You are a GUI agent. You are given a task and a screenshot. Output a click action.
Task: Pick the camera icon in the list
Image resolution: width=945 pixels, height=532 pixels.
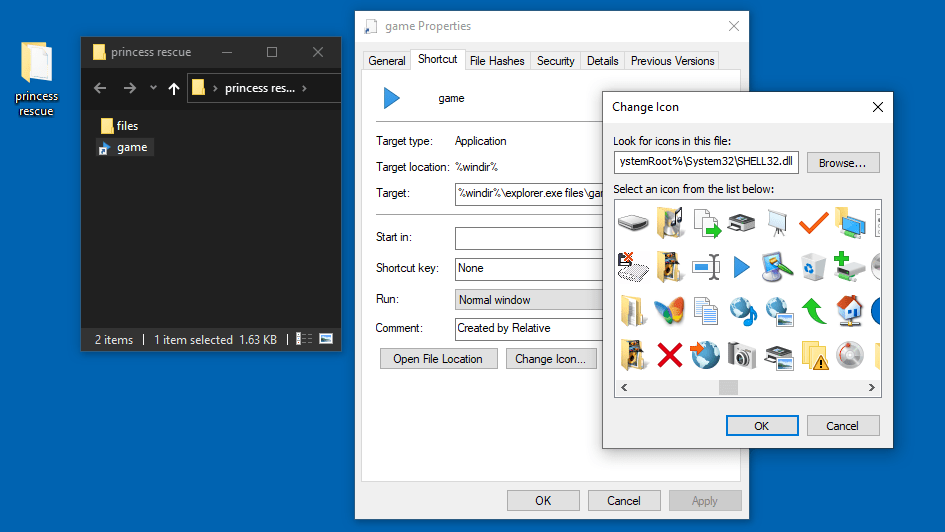(741, 354)
